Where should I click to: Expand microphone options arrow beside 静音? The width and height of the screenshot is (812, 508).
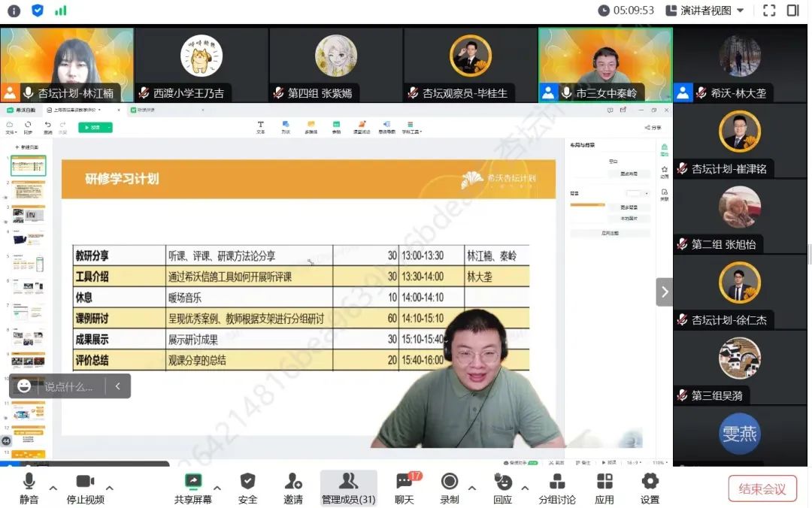click(53, 488)
